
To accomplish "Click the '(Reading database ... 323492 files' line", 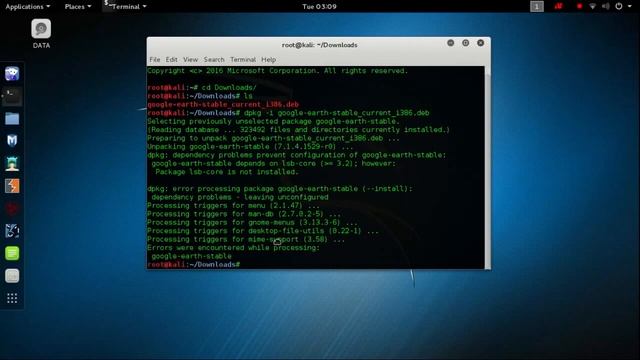I will (x=298, y=130).
